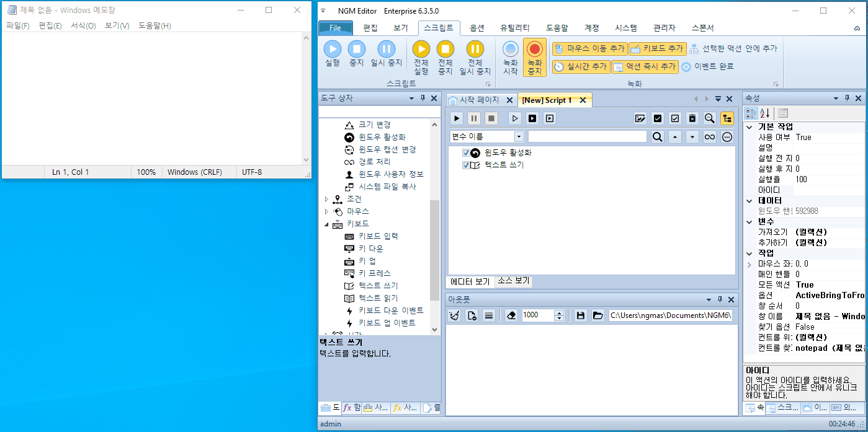Expand the 마우스 좌표 property row
This screenshot has height=432, width=868.
[750, 264]
